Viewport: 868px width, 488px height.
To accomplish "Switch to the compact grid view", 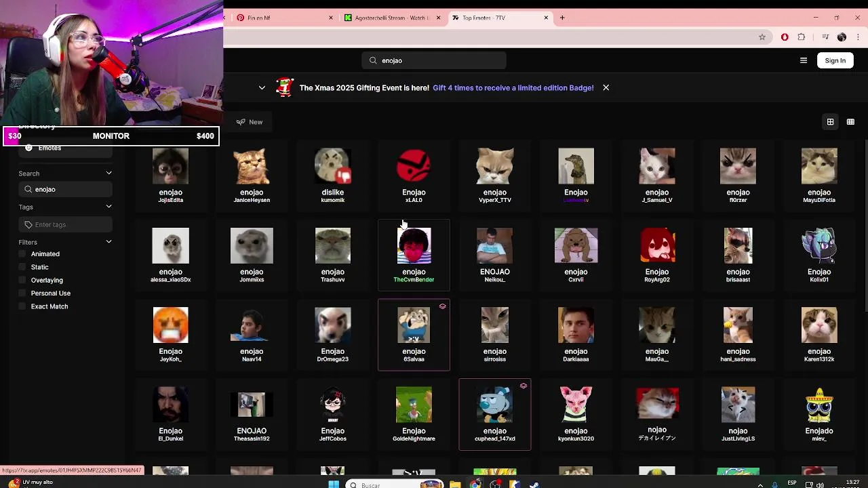I will click(850, 122).
